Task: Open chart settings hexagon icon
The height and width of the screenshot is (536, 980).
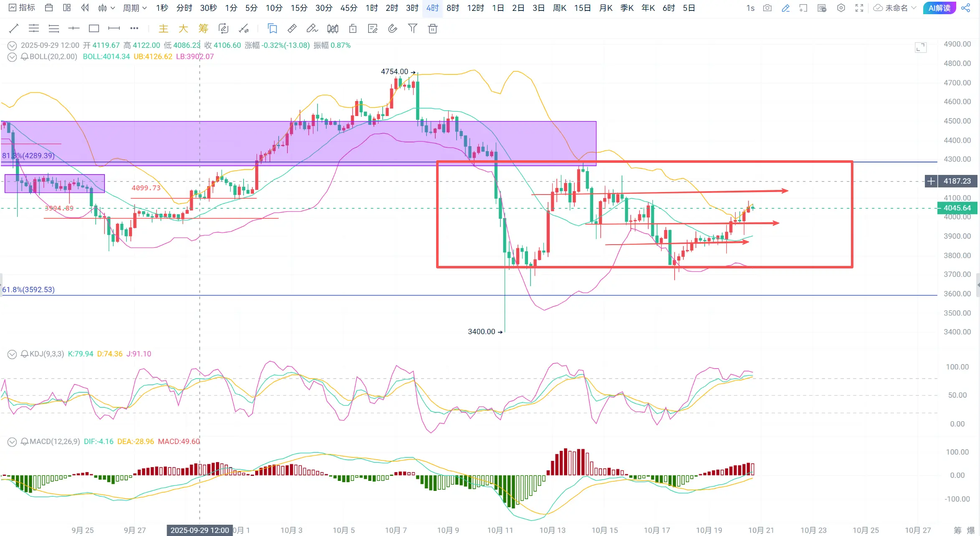Action: (841, 8)
